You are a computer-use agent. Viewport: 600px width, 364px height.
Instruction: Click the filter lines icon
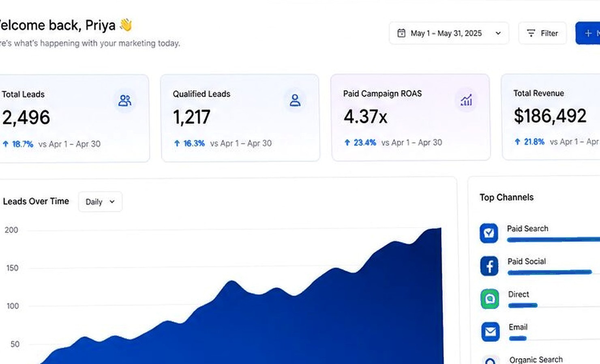531,33
